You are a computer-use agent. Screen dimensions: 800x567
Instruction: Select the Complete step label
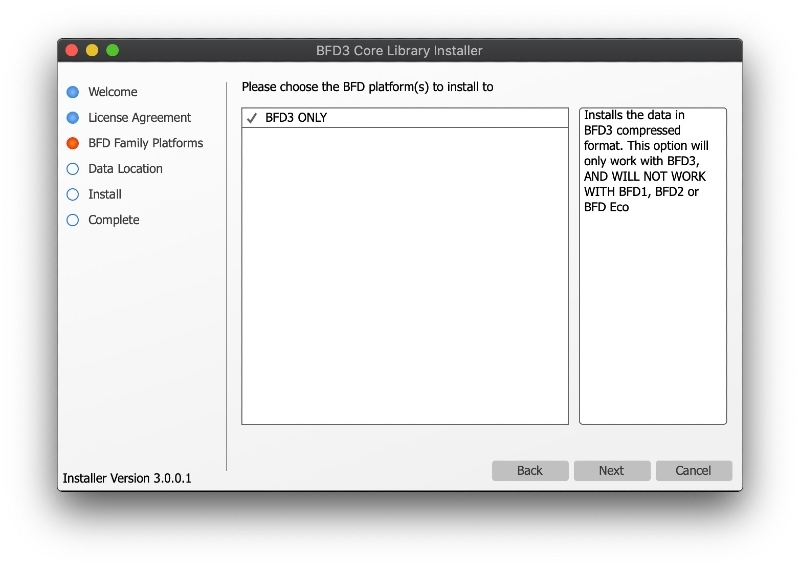114,220
